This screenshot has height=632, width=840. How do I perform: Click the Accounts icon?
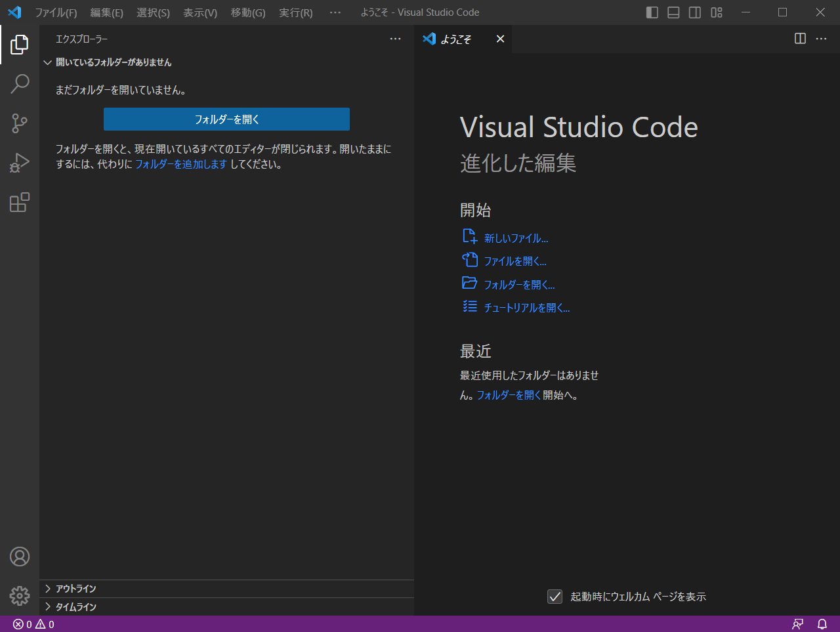pyautogui.click(x=20, y=557)
